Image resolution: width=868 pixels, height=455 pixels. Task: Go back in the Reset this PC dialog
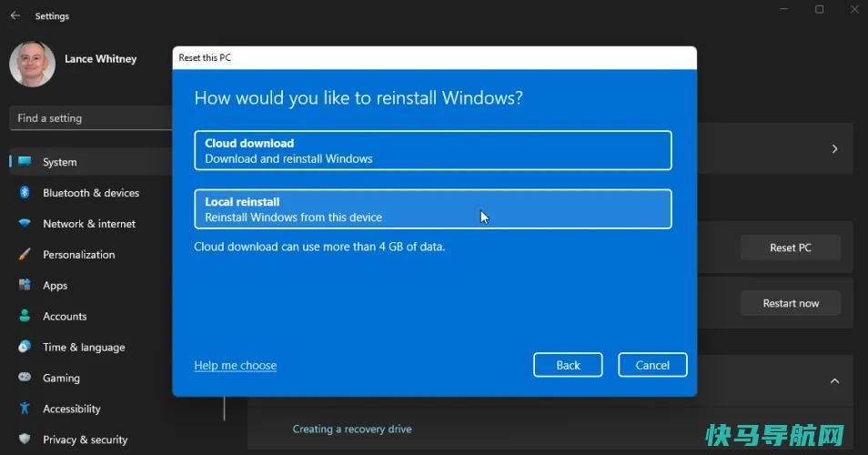(x=568, y=365)
